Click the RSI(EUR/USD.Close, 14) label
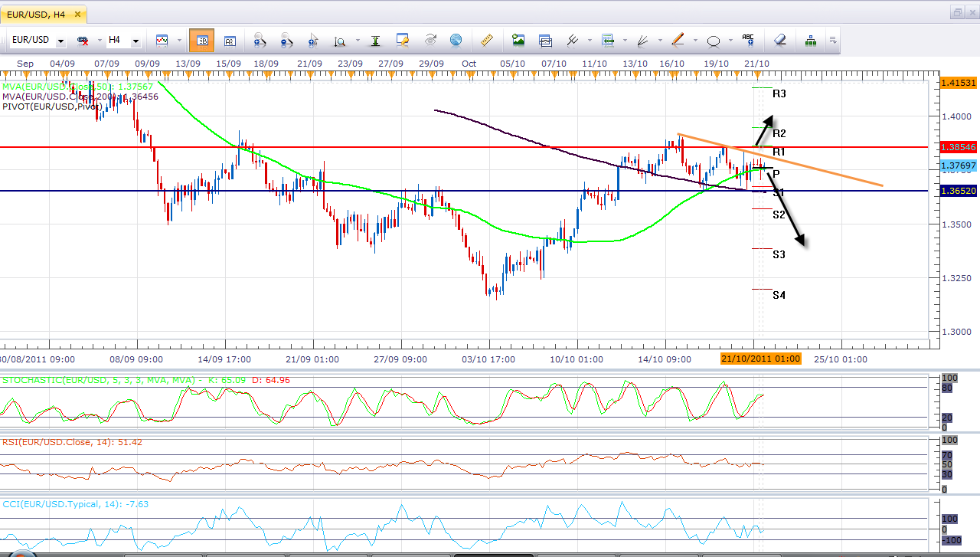Screen dimensions: 980x557 coord(72,442)
